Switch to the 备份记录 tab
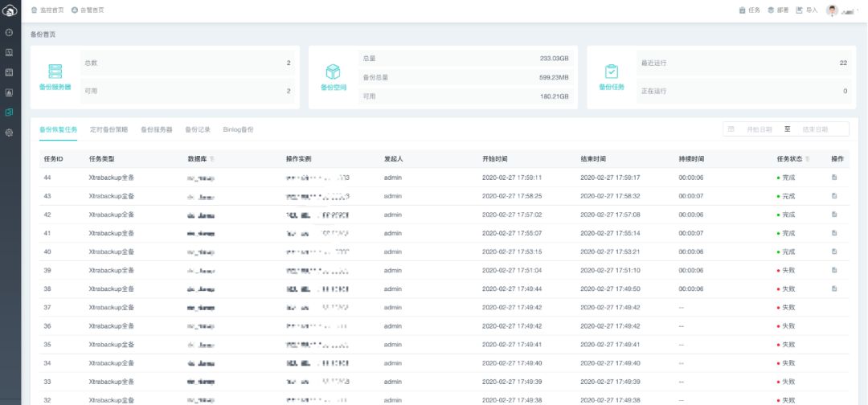Viewport: 868px width, 405px height. [x=198, y=129]
